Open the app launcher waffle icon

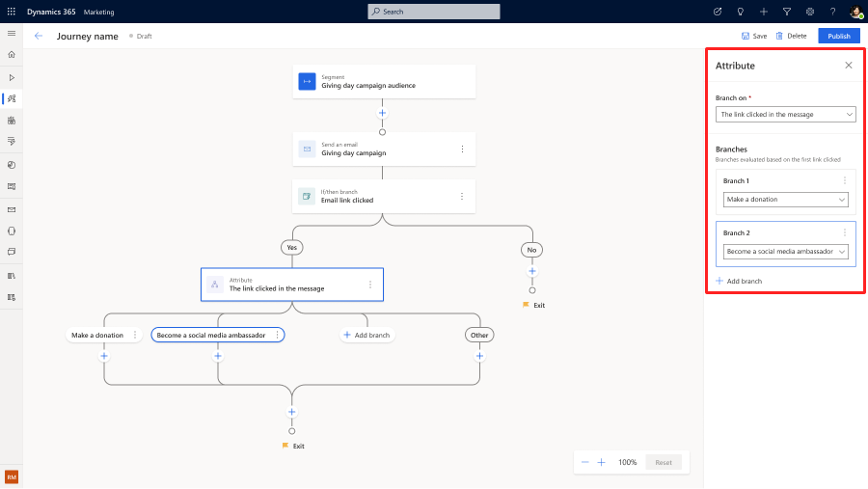coord(12,12)
